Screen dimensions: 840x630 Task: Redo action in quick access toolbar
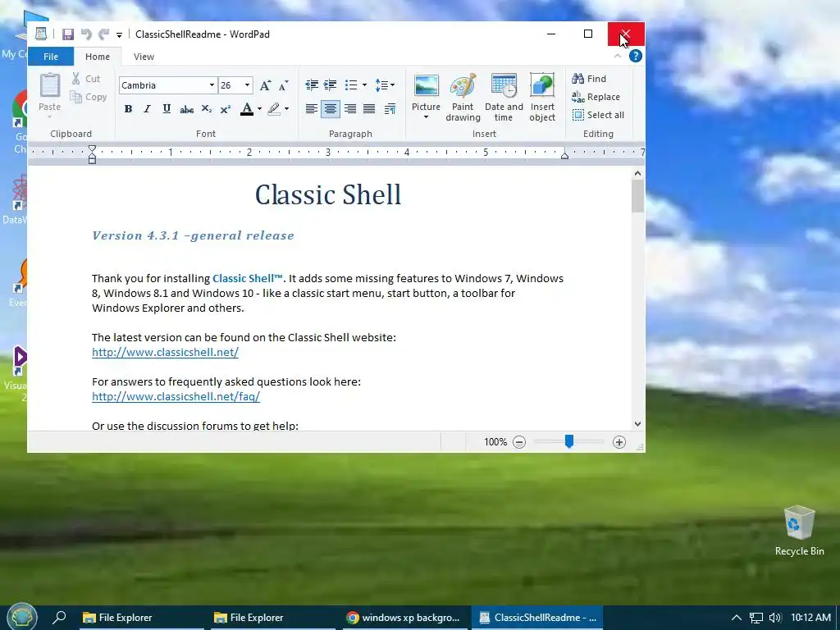click(x=104, y=34)
